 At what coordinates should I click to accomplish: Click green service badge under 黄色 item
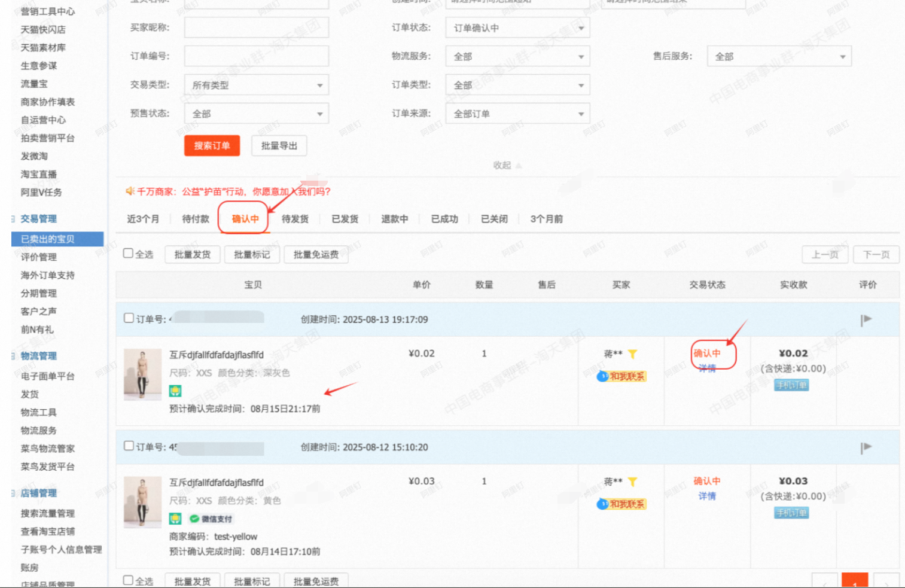pos(175,519)
